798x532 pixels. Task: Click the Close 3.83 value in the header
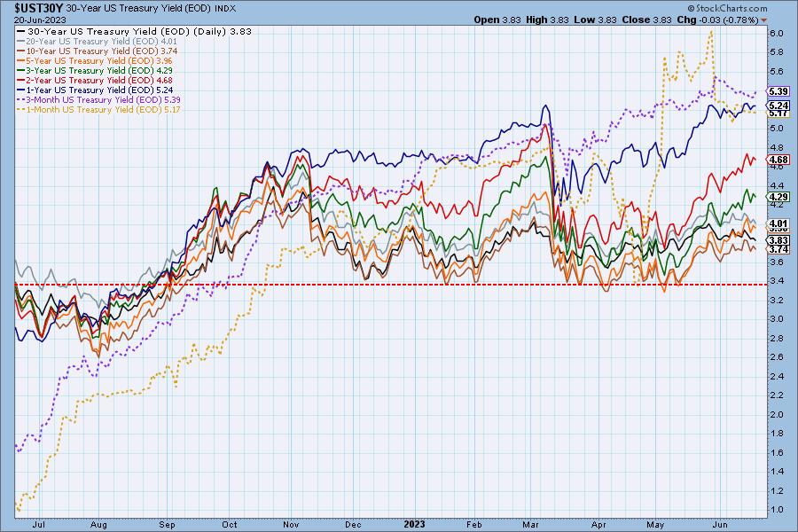click(x=647, y=20)
